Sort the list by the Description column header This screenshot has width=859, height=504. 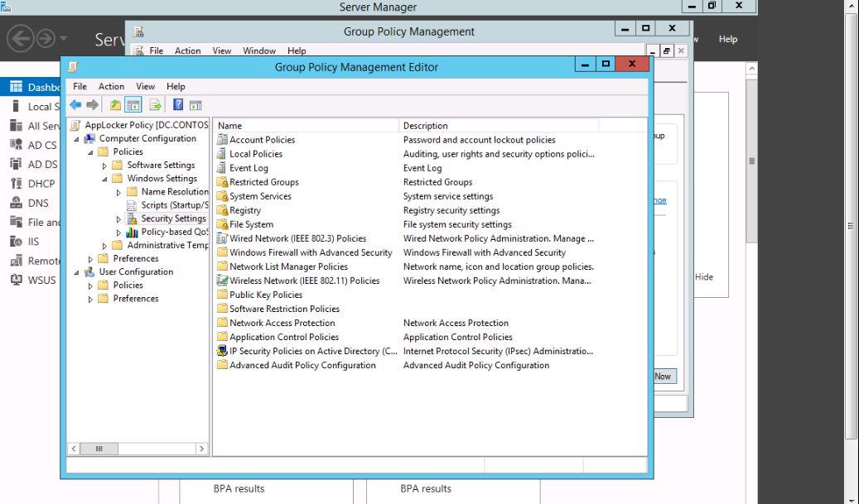point(499,125)
